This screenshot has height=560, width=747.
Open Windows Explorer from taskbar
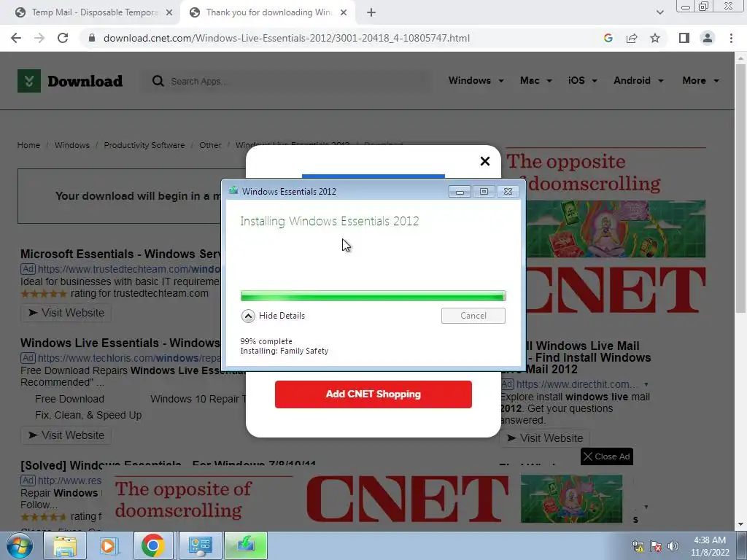click(x=65, y=545)
